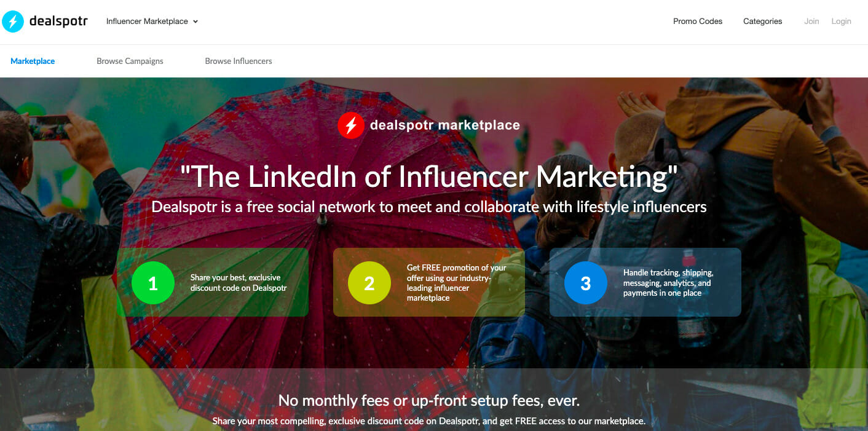Viewport: 868px width, 431px height.
Task: Expand the Influencer Marketplace dropdown arrow
Action: tap(195, 22)
